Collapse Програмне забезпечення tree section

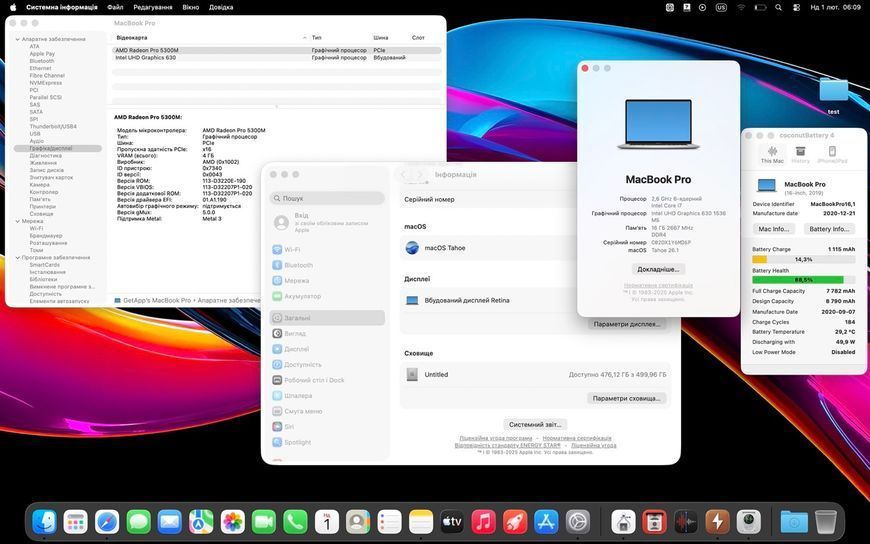(18, 258)
